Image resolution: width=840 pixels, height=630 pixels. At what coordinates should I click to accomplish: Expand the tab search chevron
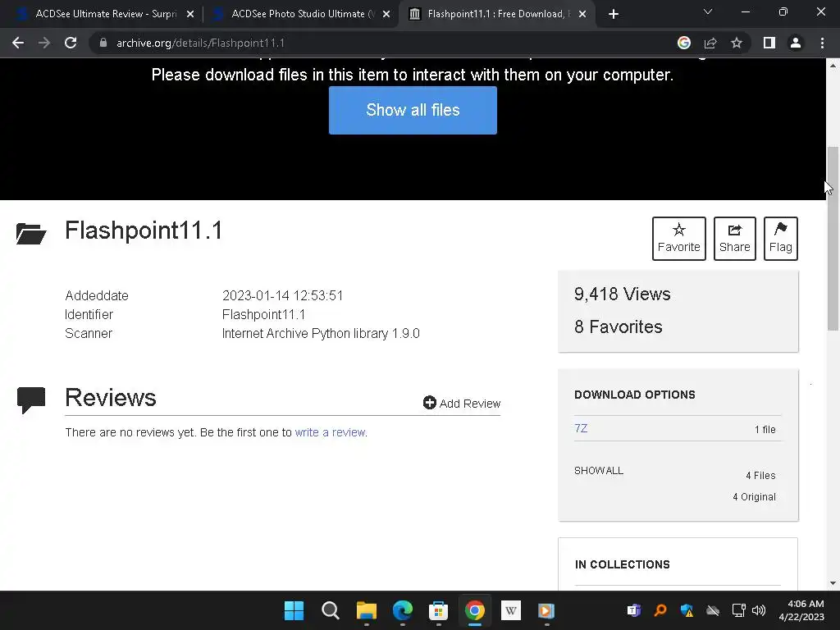(708, 11)
